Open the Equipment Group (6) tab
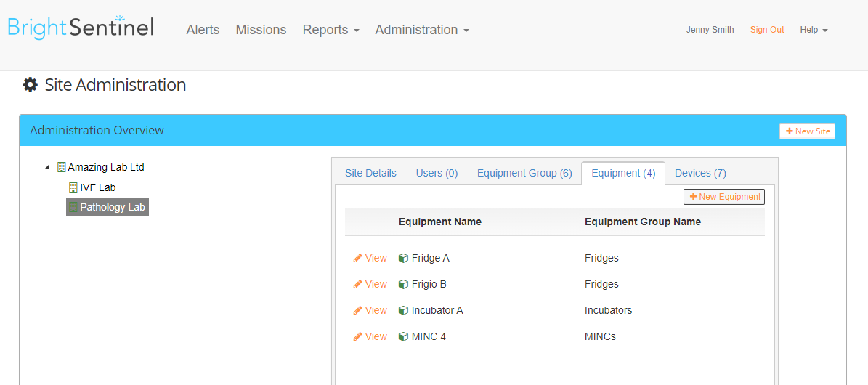 [x=524, y=173]
